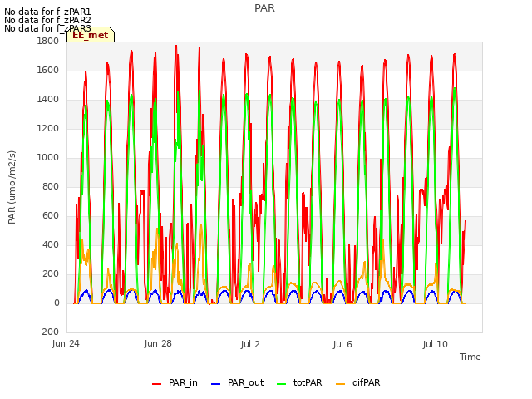Click the 'No data for f_zPAR1' message
532x399 pixels.
click(x=47, y=12)
